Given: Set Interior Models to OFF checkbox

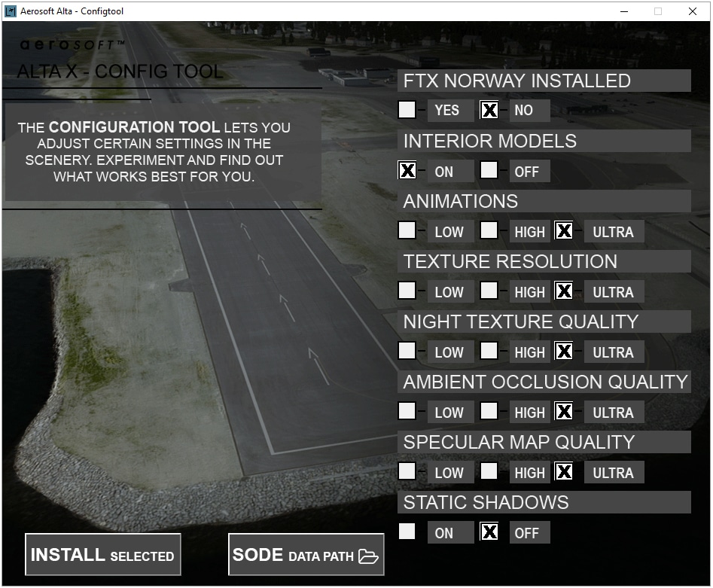Looking at the screenshot, I should [489, 170].
